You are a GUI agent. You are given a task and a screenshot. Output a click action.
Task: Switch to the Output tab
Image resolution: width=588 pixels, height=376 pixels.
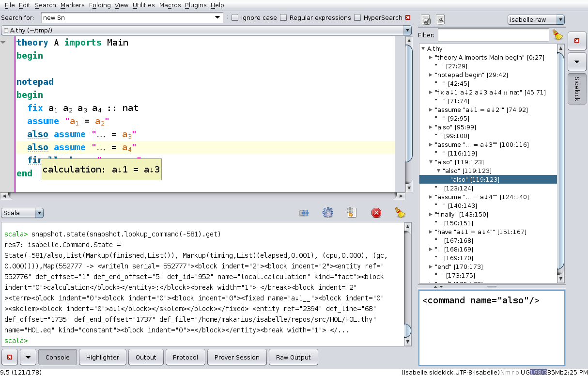146,357
